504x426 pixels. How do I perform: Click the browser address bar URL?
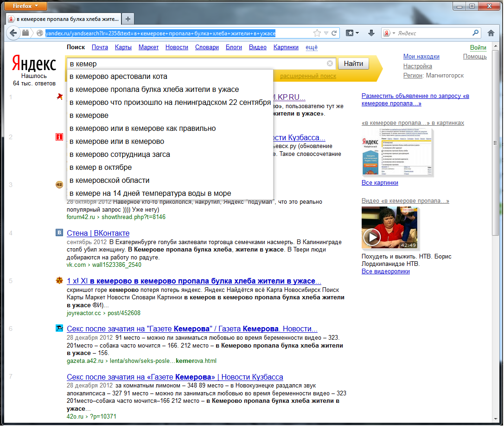pyautogui.click(x=160, y=33)
